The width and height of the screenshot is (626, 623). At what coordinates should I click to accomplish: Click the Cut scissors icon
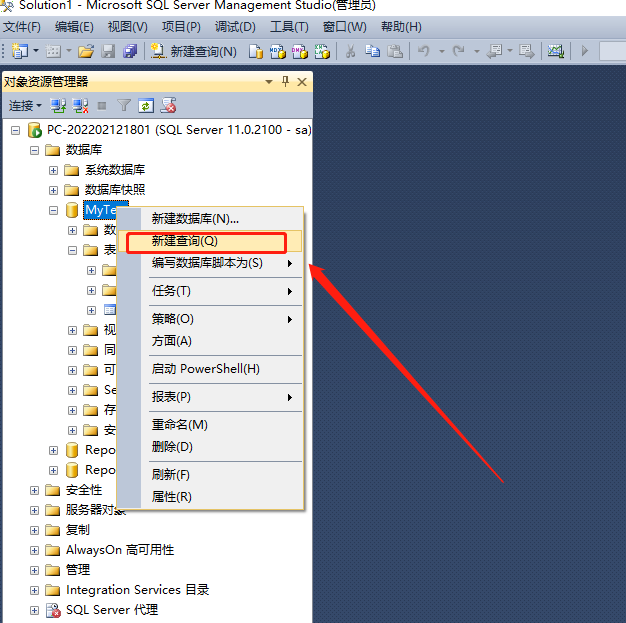pyautogui.click(x=350, y=51)
